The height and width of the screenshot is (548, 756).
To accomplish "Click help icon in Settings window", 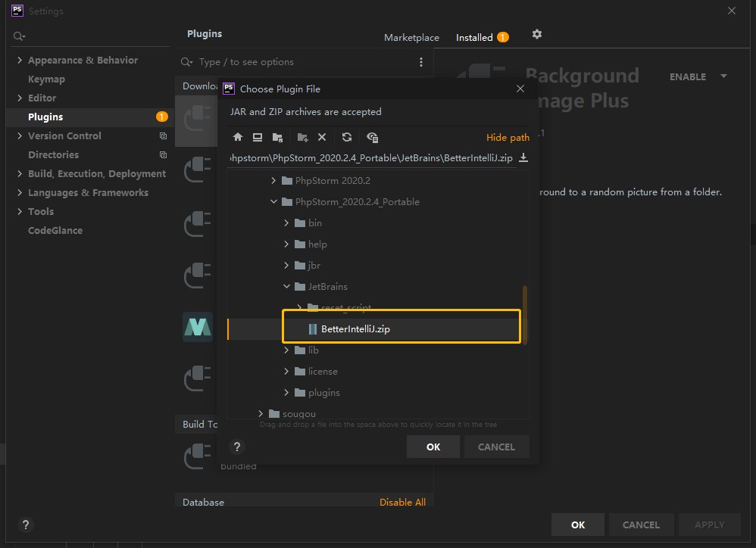I will tap(26, 525).
